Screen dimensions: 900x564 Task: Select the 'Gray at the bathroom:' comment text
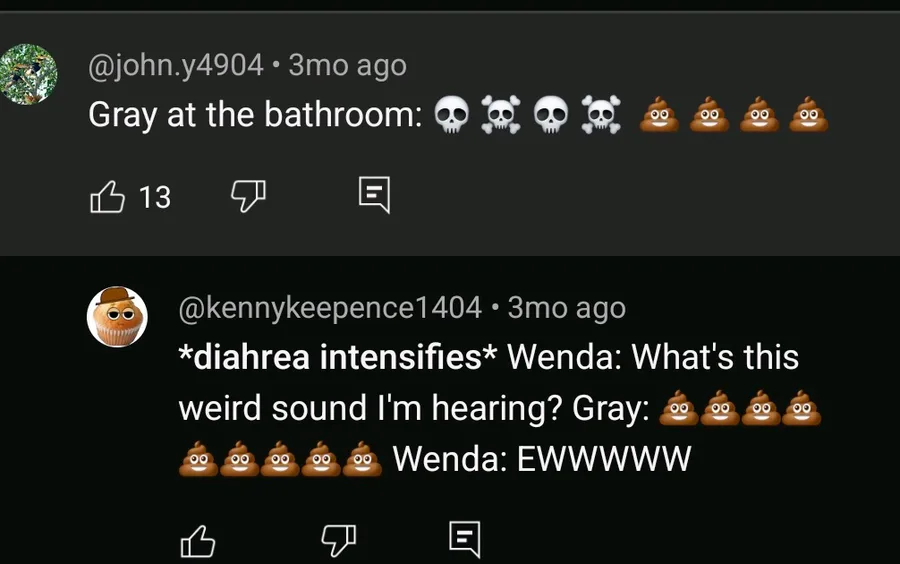pos(255,115)
